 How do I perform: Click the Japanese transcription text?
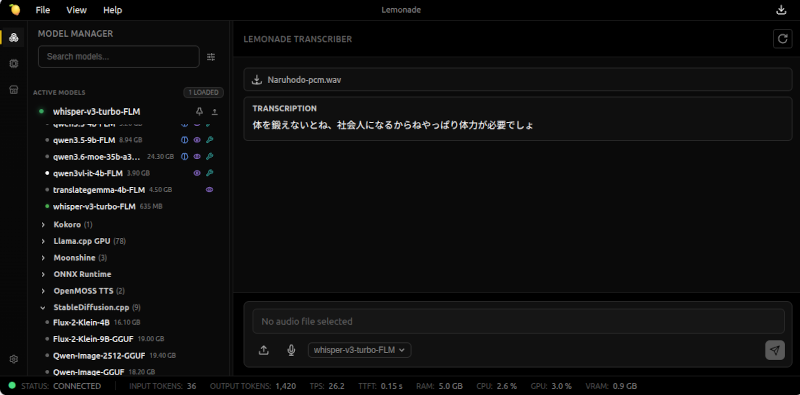(x=393, y=125)
